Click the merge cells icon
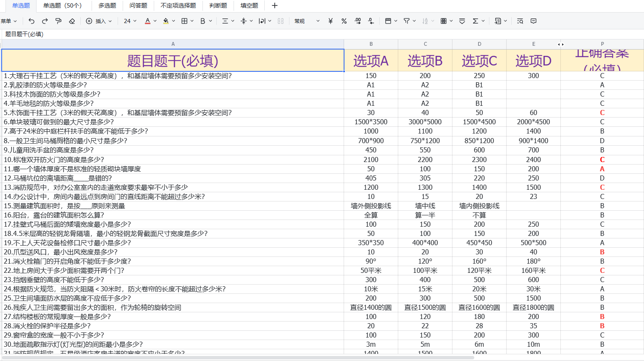The width and height of the screenshot is (644, 361). [x=281, y=21]
